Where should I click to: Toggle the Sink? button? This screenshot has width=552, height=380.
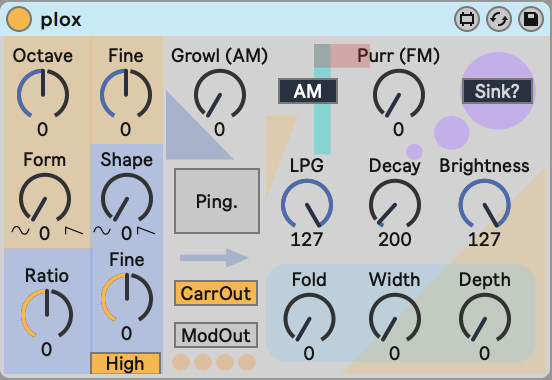497,91
